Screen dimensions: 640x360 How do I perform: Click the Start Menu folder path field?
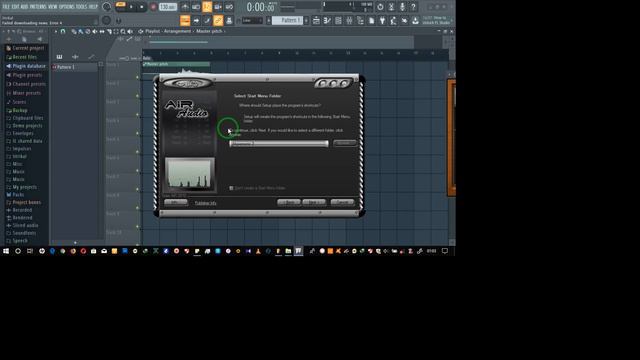click(x=279, y=143)
